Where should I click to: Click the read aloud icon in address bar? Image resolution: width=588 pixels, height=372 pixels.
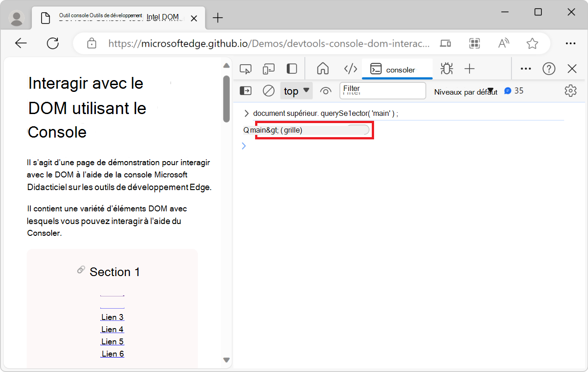[503, 43]
